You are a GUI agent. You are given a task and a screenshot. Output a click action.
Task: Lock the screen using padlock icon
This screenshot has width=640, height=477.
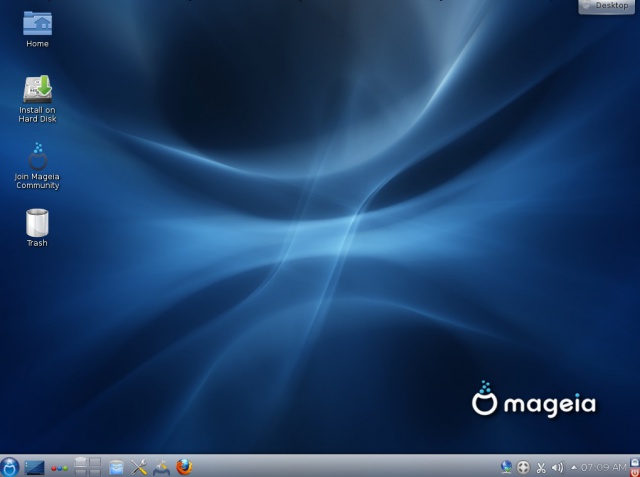pyautogui.click(x=635, y=462)
